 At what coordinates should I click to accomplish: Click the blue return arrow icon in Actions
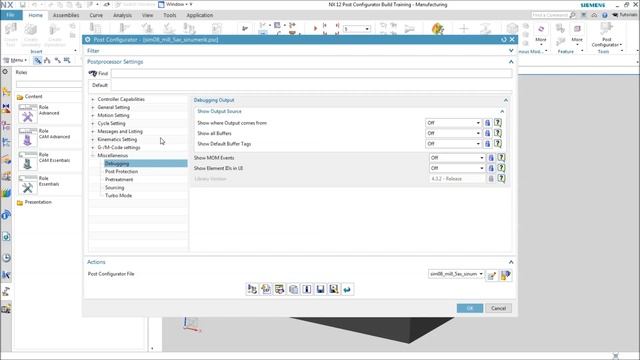[x=347, y=289]
